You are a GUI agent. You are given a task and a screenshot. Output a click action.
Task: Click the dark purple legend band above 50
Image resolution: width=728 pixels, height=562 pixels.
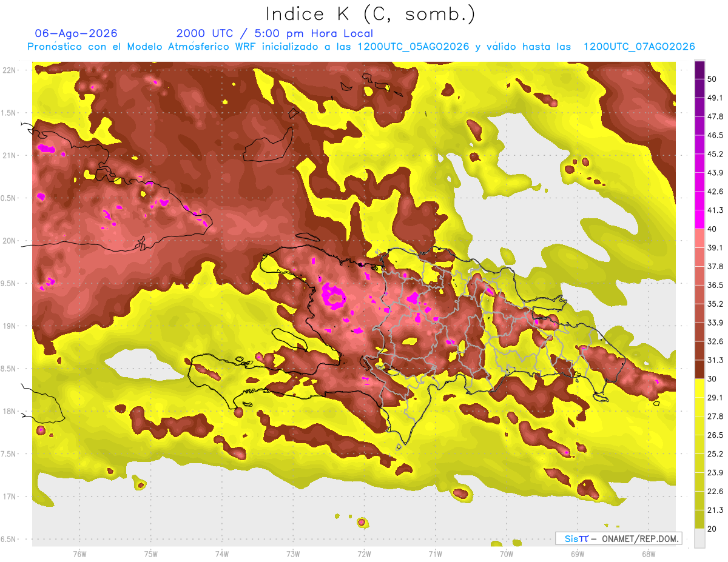(x=699, y=70)
